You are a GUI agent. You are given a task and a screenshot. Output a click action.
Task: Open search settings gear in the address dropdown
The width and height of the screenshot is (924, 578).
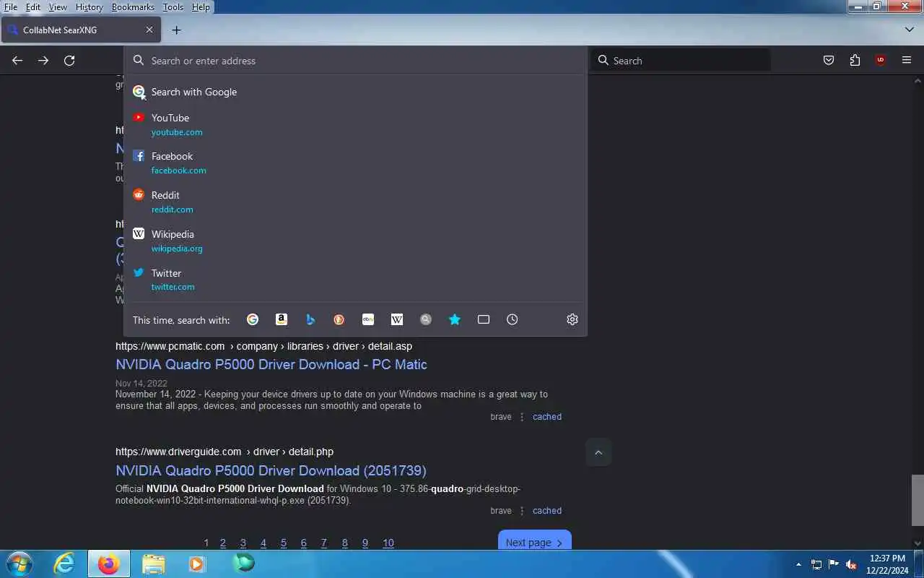point(572,319)
